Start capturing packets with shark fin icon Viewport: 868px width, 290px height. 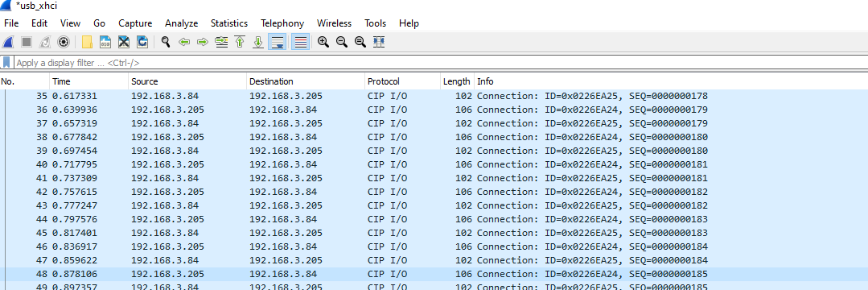[x=8, y=42]
